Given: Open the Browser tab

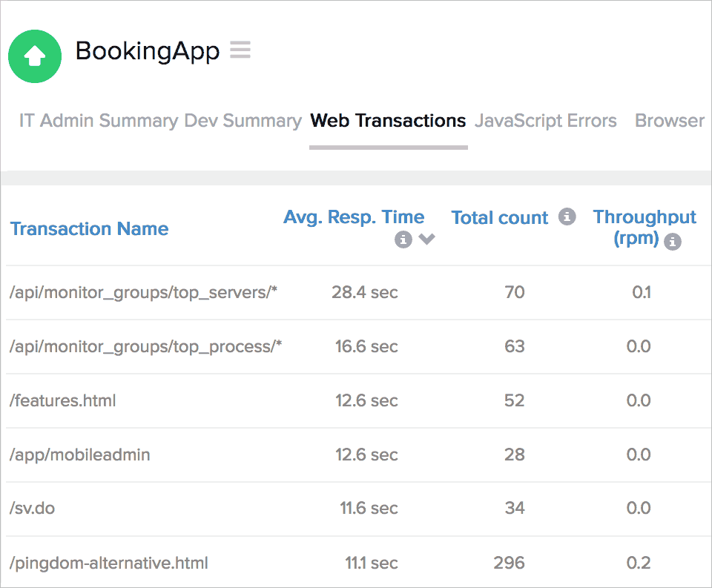Looking at the screenshot, I should [669, 121].
